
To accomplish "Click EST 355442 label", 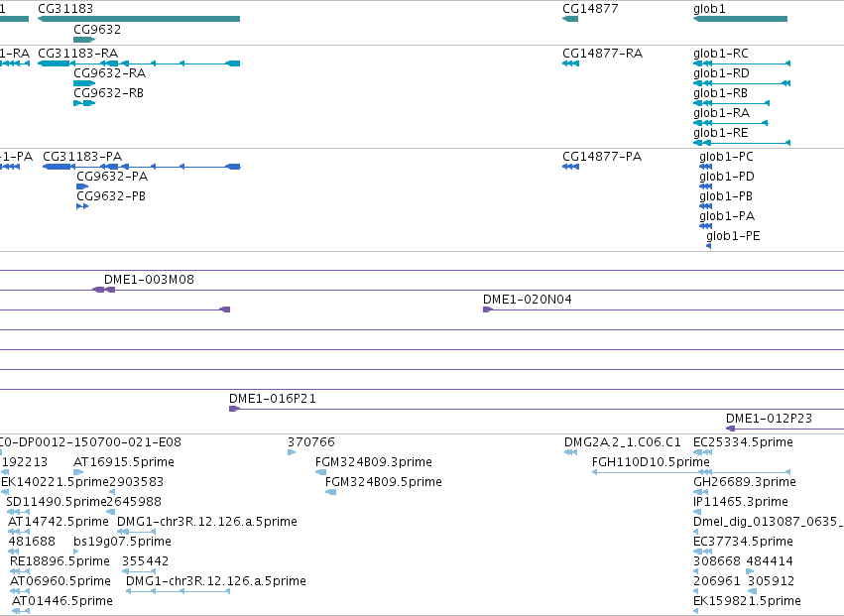I will click(x=146, y=561).
